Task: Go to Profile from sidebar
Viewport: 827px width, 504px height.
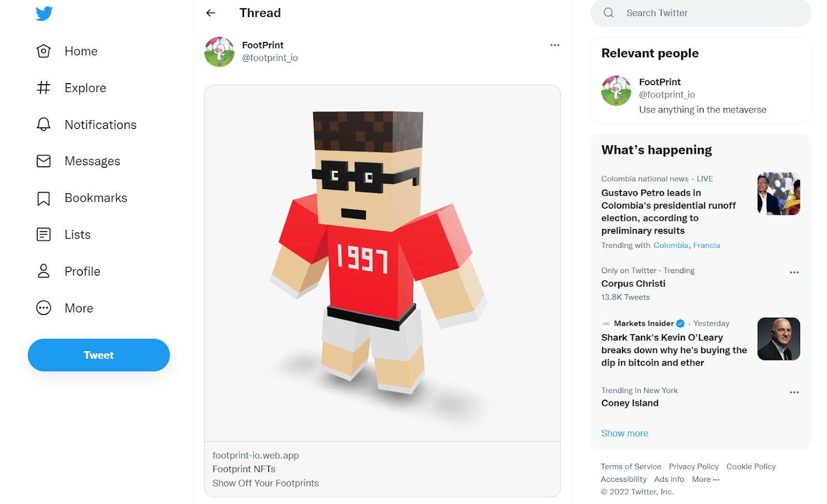Action: tap(68, 271)
